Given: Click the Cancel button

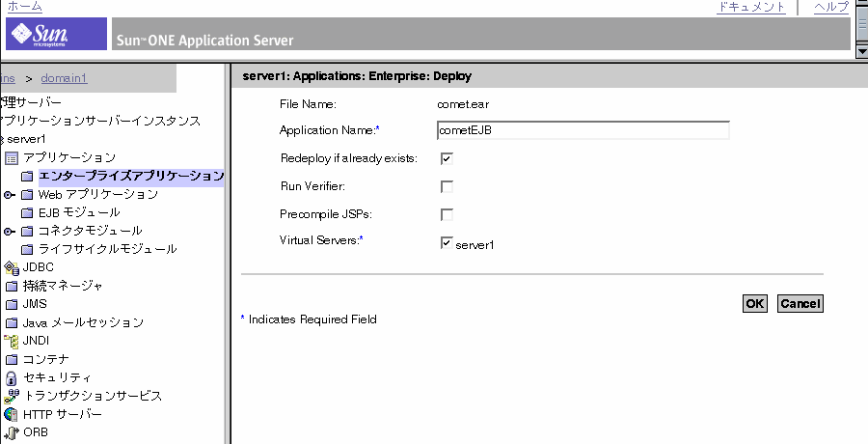Looking at the screenshot, I should (x=800, y=303).
